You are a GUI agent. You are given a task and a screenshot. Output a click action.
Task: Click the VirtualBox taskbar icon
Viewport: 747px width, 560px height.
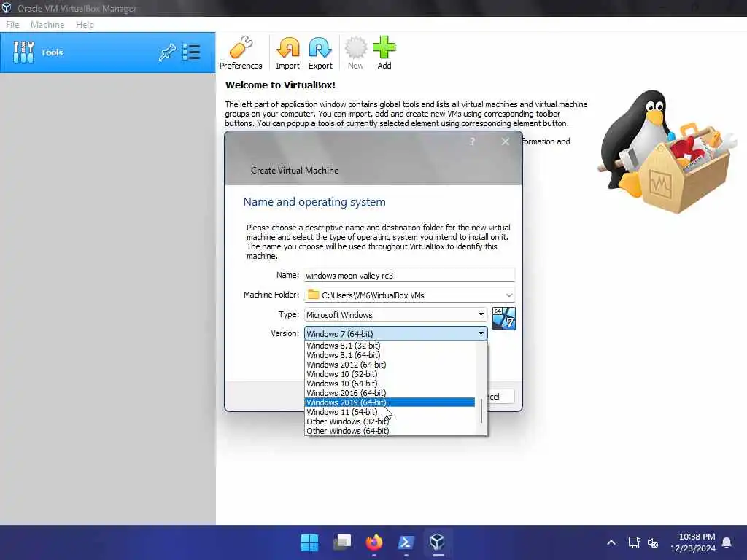438,542
